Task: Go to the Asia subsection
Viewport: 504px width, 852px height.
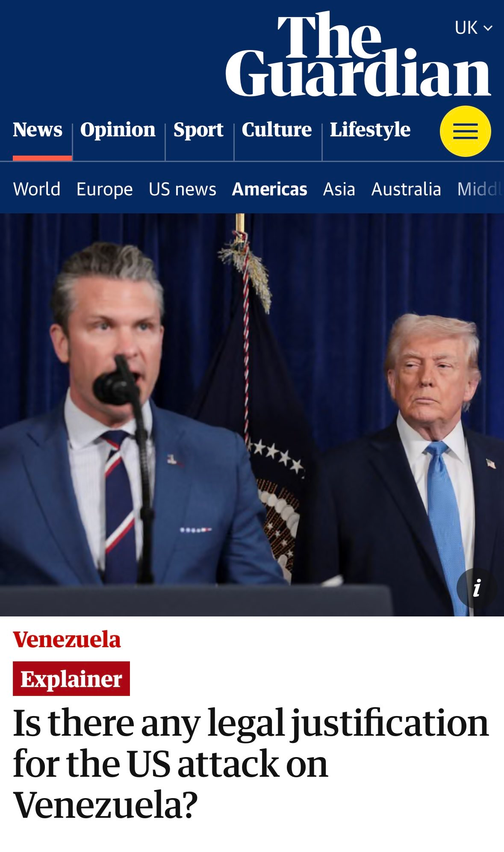Action: (339, 189)
